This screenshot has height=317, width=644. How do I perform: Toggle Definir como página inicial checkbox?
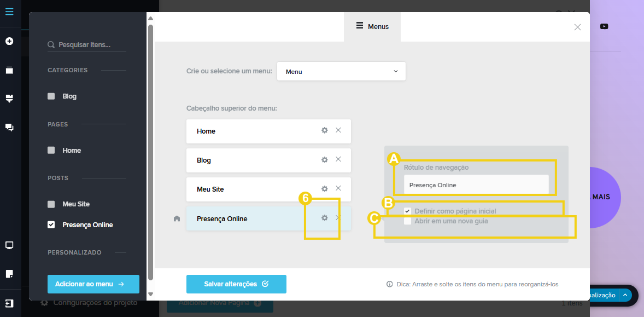click(x=408, y=211)
